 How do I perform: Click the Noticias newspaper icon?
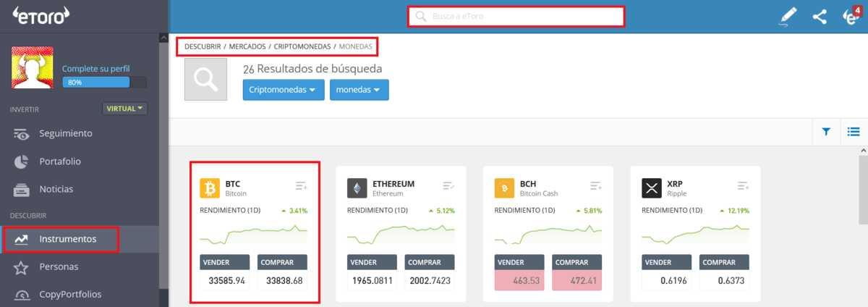(22, 189)
